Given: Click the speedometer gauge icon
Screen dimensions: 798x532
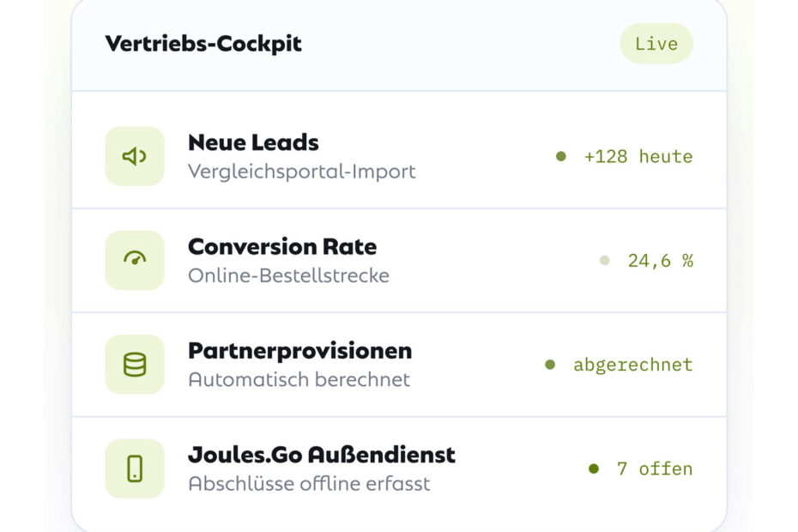Looking at the screenshot, I should click(x=135, y=260).
